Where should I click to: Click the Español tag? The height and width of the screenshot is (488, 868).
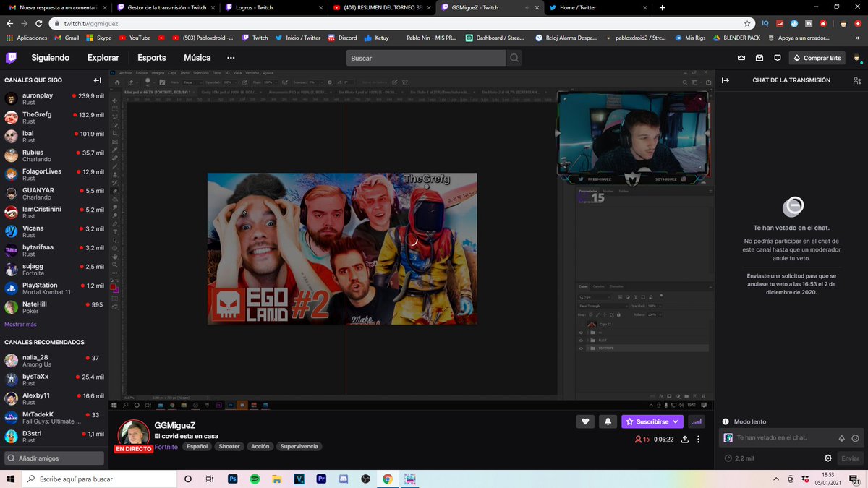[197, 447]
